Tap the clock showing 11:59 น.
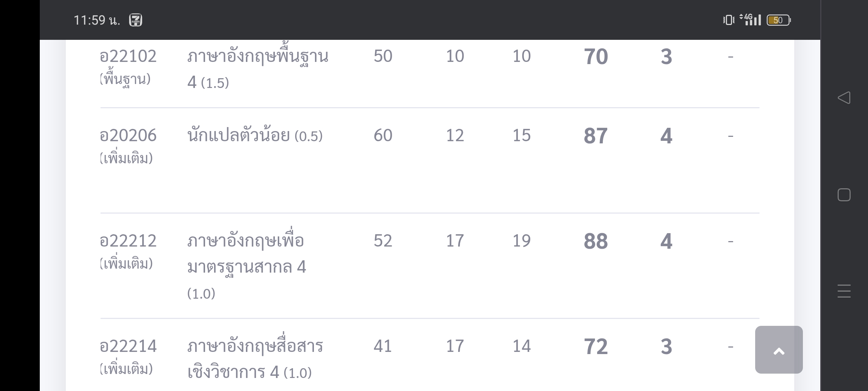The image size is (868, 391). pos(97,20)
